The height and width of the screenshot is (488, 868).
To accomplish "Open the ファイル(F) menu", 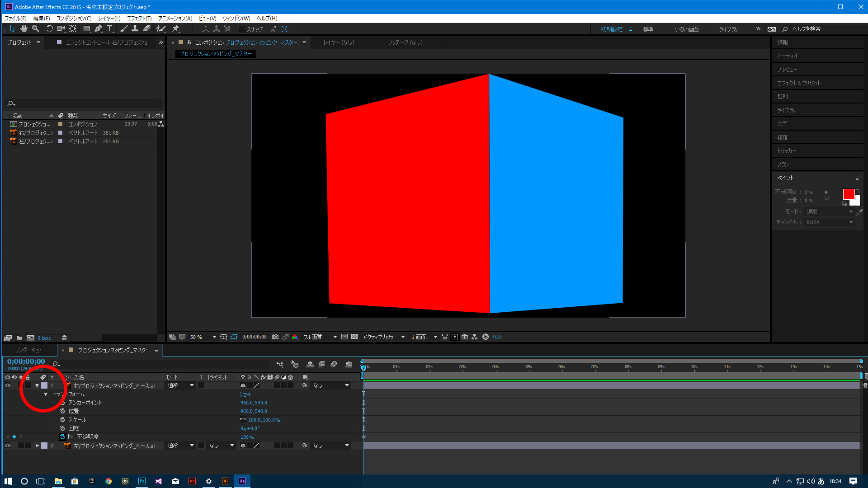I will pyautogui.click(x=15, y=18).
